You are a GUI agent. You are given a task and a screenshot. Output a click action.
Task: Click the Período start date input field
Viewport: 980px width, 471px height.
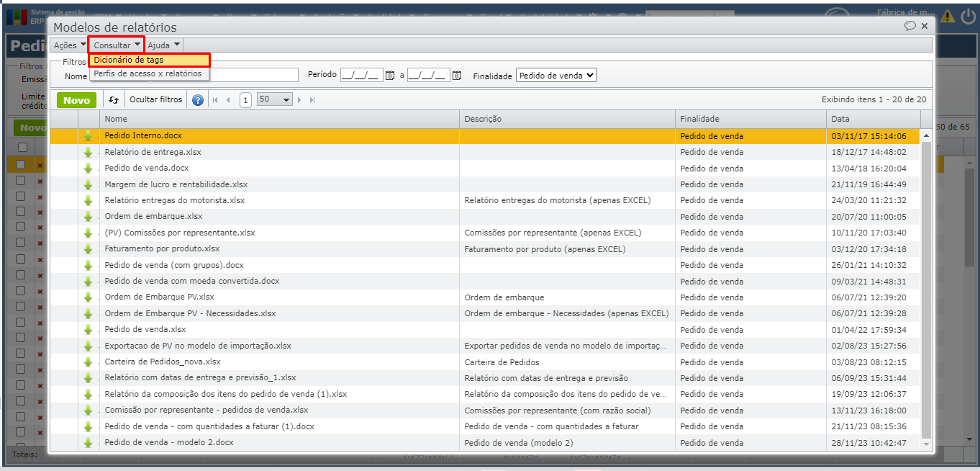point(361,76)
